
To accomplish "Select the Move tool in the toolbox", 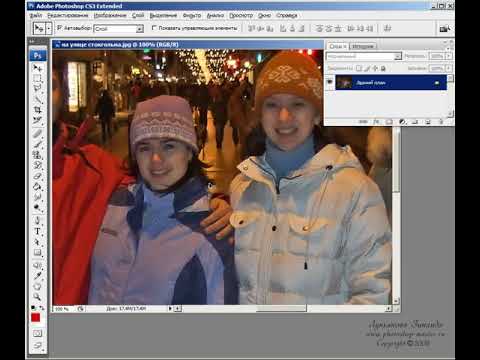I will click(37, 68).
